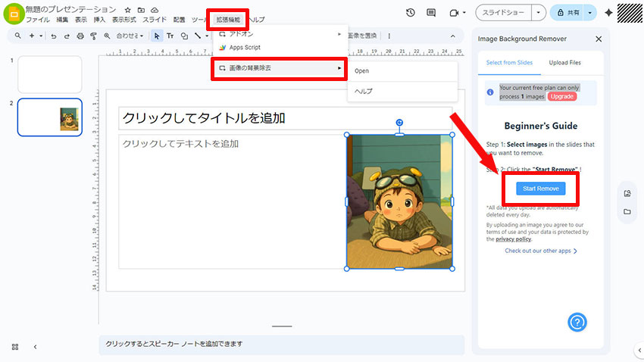Open the zoom fit dropdown

(x=127, y=36)
